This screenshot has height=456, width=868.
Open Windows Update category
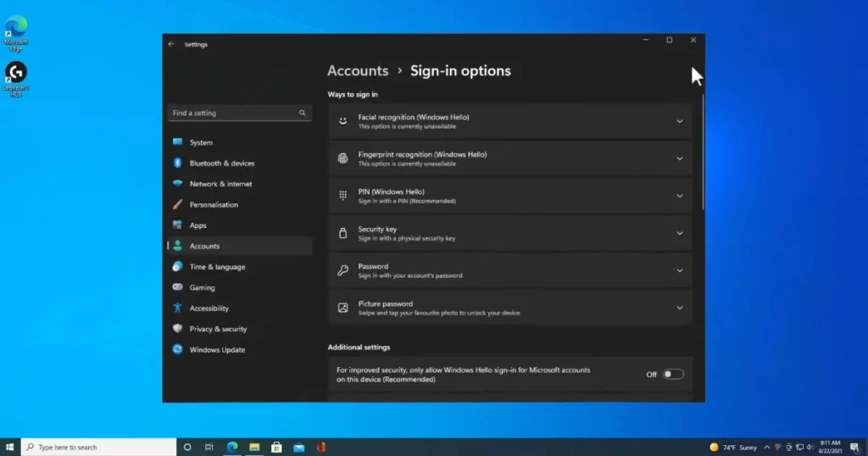tap(240, 350)
